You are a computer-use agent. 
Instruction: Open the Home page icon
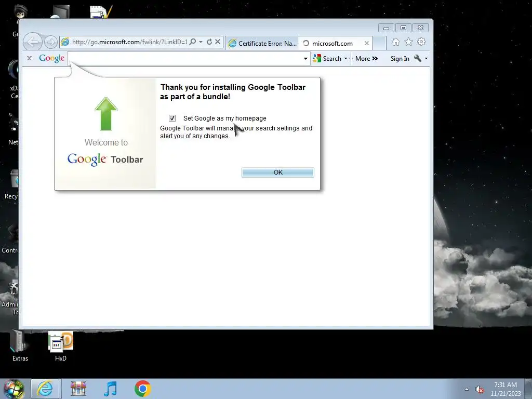395,42
